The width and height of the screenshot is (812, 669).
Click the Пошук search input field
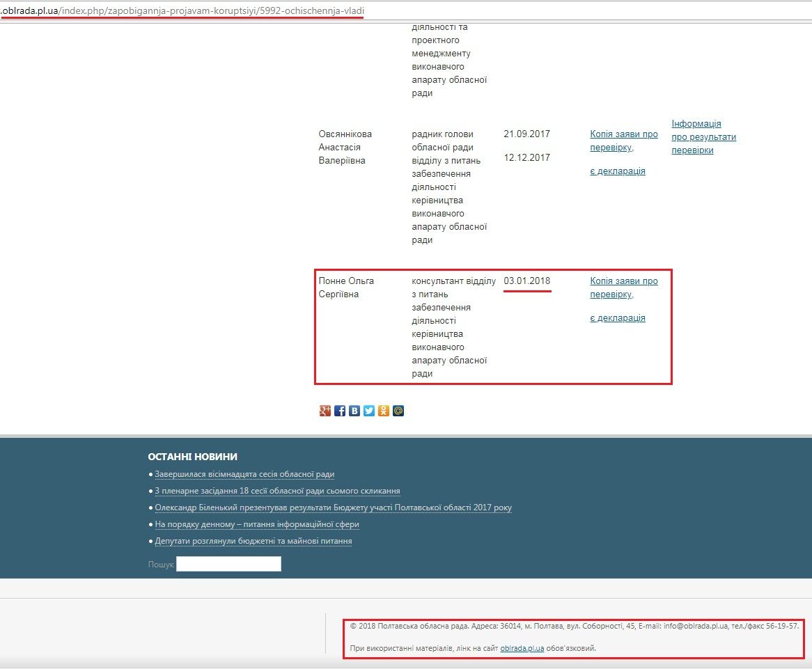(228, 564)
